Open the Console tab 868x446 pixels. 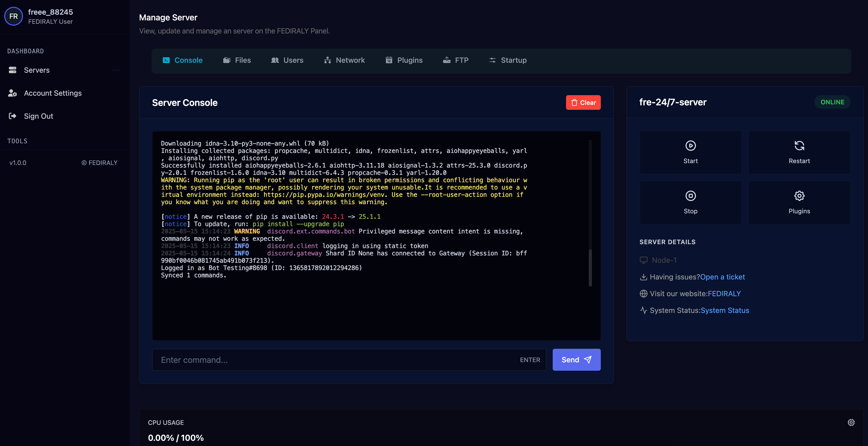(x=183, y=60)
